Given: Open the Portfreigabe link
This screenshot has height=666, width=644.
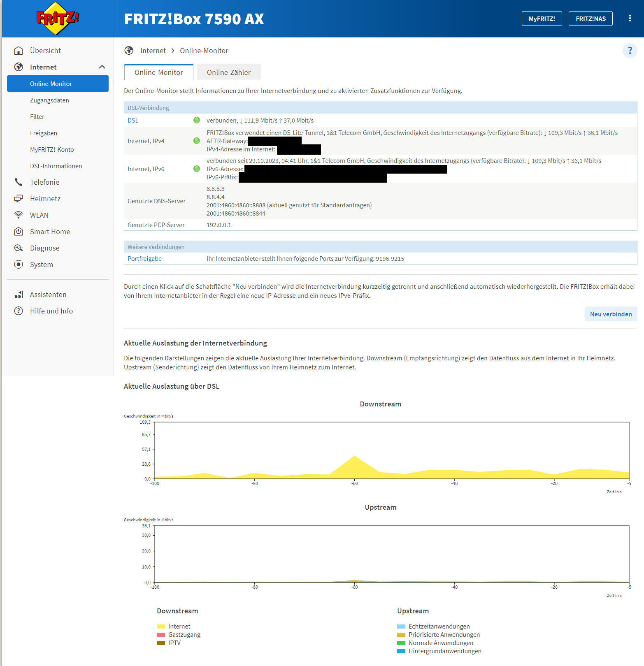Looking at the screenshot, I should (x=144, y=259).
